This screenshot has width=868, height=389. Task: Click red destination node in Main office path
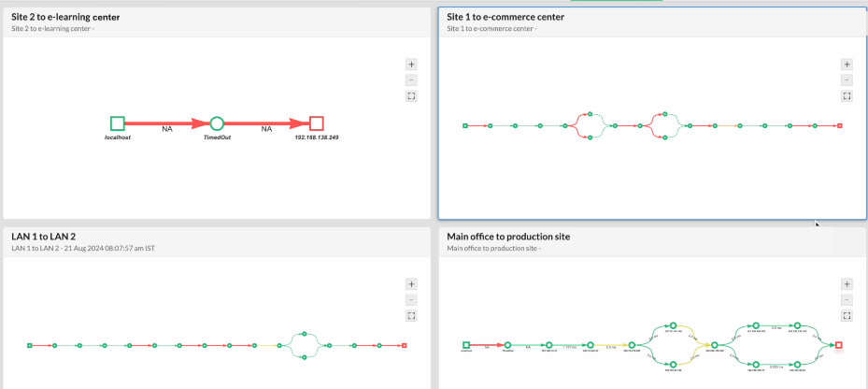click(839, 345)
